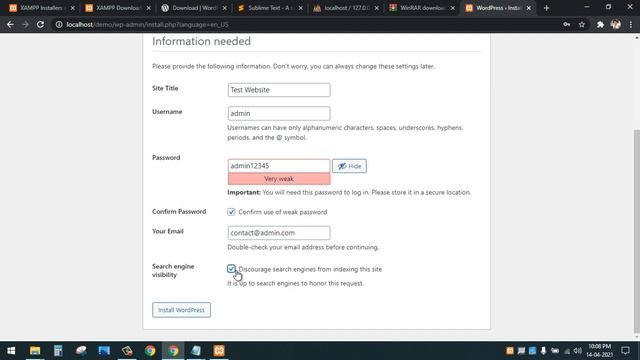Click the Username input field
The image size is (640, 360).
(279, 113)
